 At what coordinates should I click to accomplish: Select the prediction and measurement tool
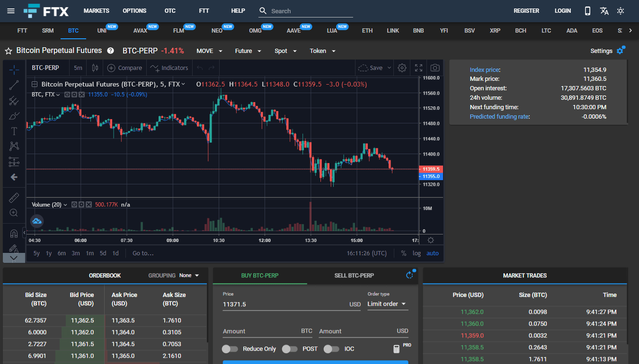pos(14,162)
